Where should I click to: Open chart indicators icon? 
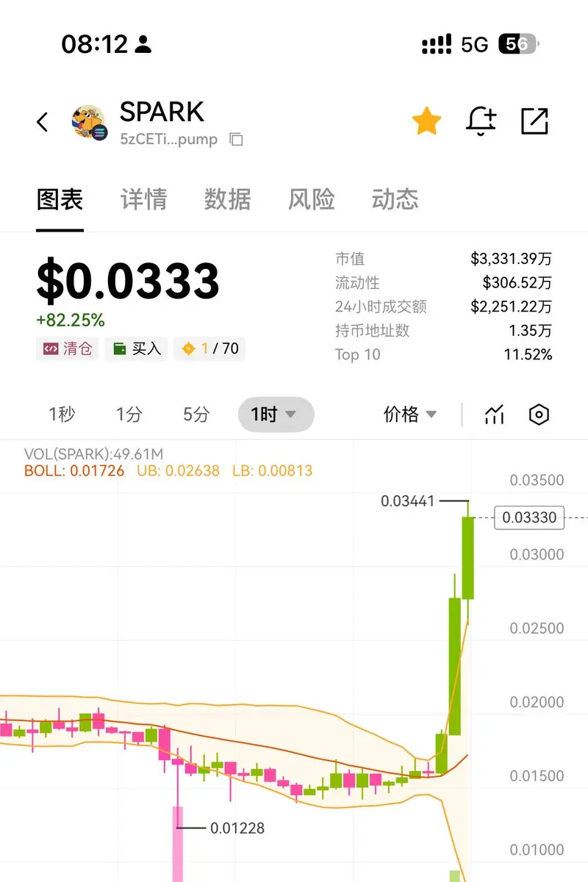[495, 415]
